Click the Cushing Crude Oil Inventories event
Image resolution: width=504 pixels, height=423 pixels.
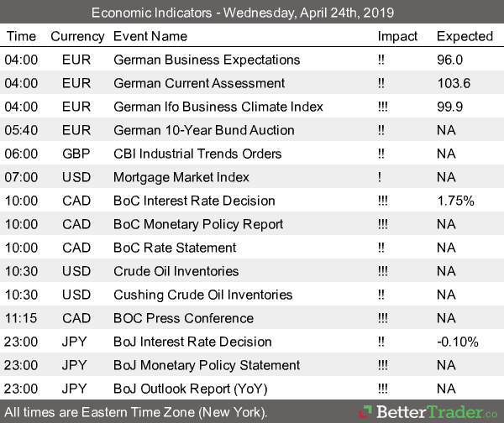click(x=203, y=295)
